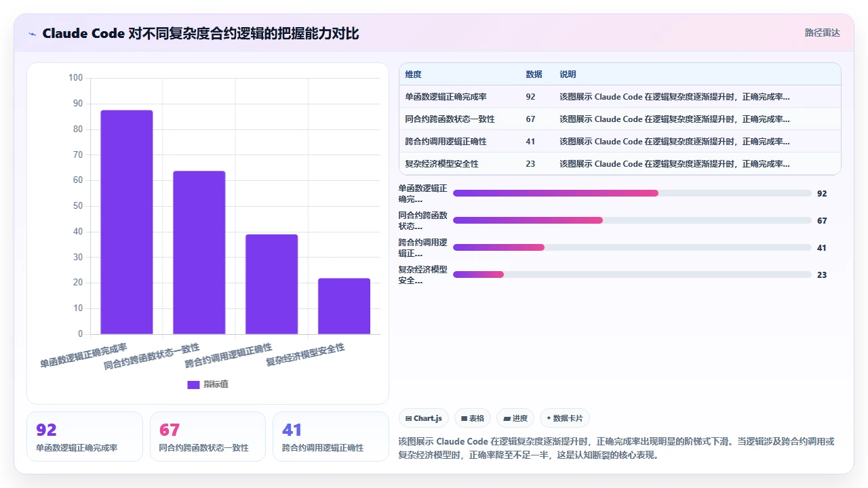Click the tallest chart bar for 单函数逻辑正确完成率
The height and width of the screenshot is (488, 868).
pyautogui.click(x=127, y=222)
